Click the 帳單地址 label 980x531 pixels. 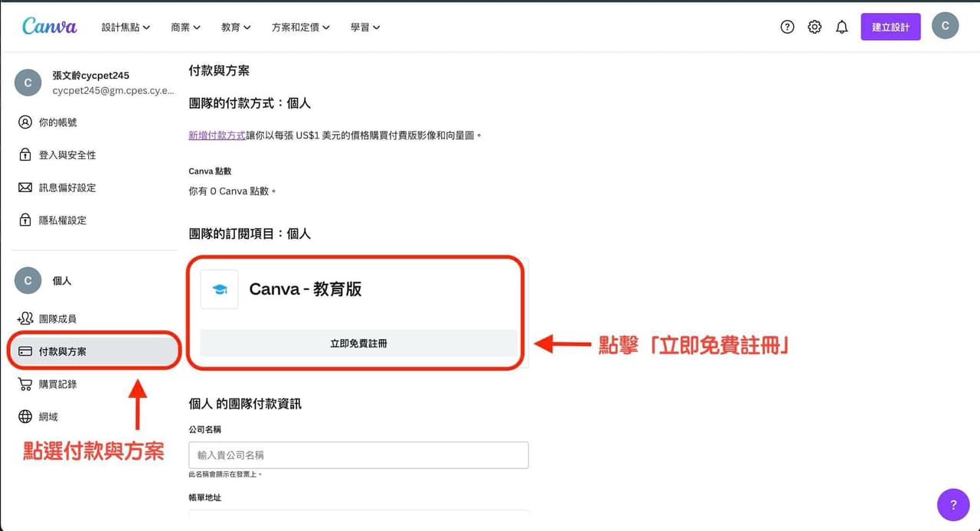pos(205,497)
